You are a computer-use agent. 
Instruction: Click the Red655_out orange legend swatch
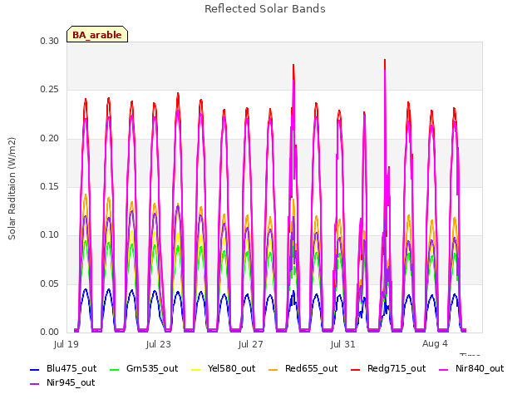point(273,369)
